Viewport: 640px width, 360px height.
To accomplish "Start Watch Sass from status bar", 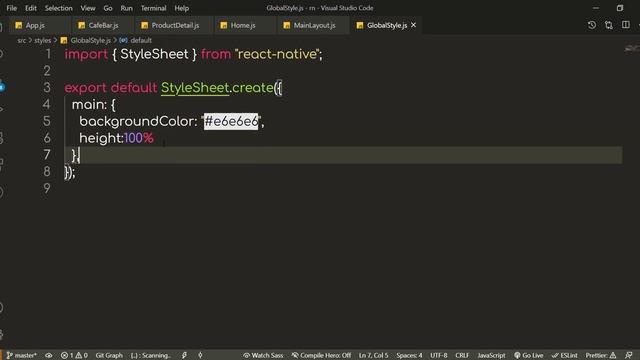I will click(x=263, y=355).
